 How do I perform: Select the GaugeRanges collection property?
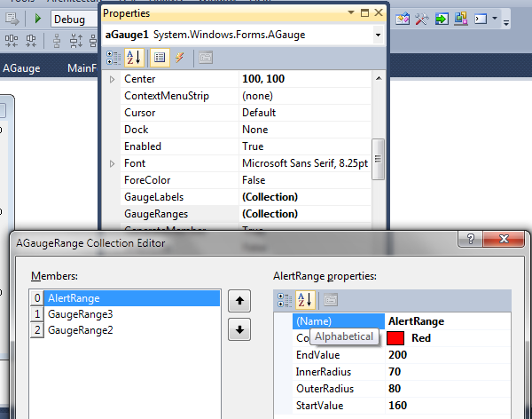[x=246, y=214]
